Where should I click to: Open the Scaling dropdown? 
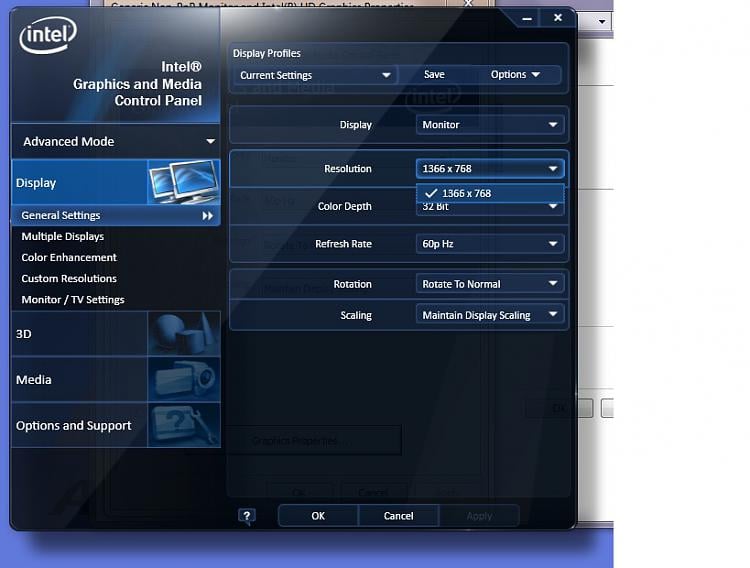490,315
